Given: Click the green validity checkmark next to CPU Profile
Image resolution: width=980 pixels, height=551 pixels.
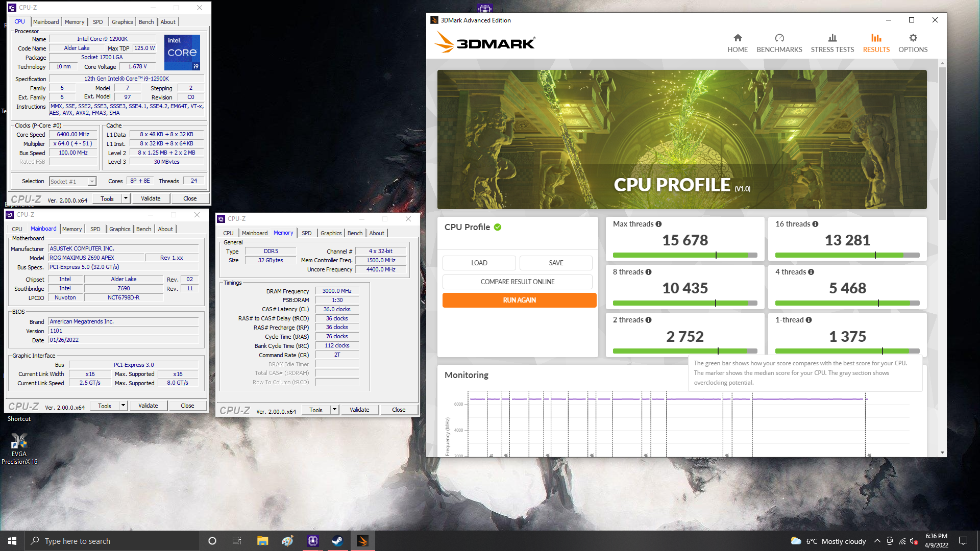Looking at the screenshot, I should pyautogui.click(x=498, y=227).
